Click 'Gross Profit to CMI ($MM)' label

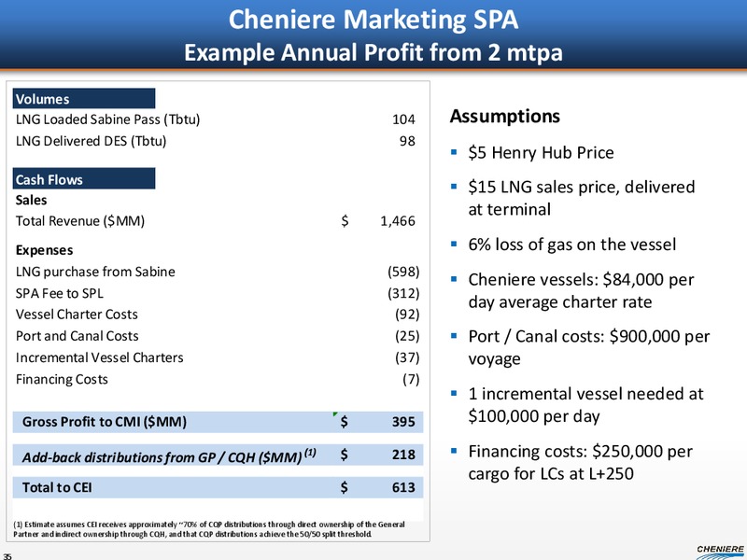point(105,422)
